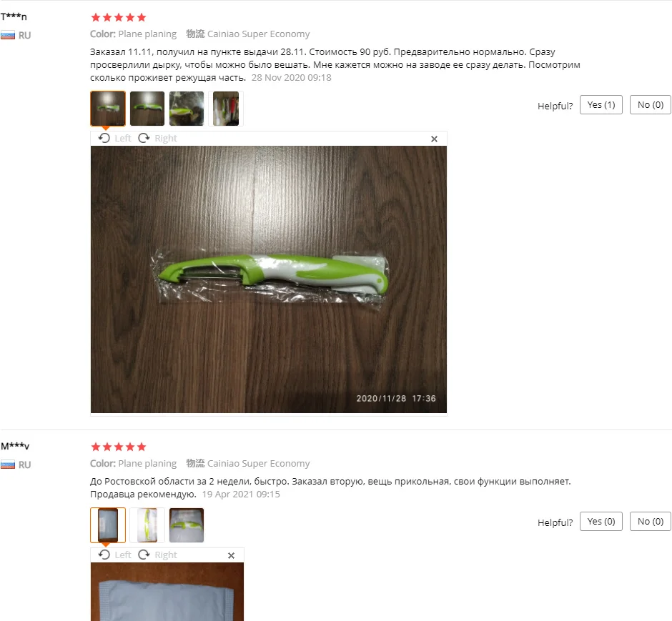Select the first thumbnail in M***v's review
Screen dimensions: 672x621
(x=108, y=525)
